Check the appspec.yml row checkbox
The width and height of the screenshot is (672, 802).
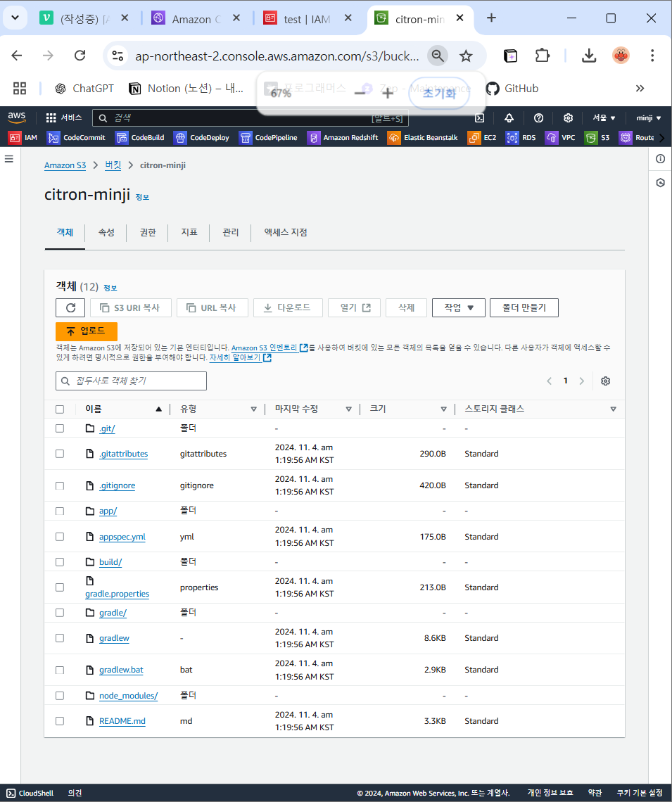pyautogui.click(x=60, y=537)
